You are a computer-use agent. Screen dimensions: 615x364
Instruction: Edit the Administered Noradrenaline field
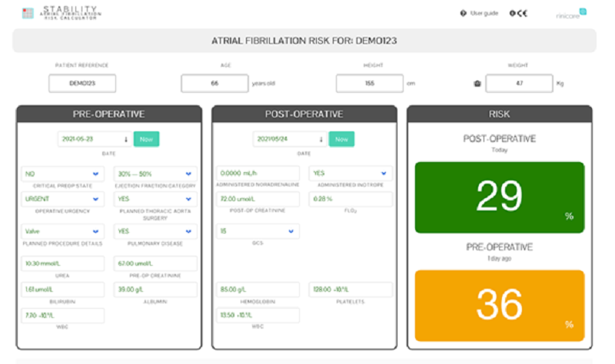click(x=258, y=174)
